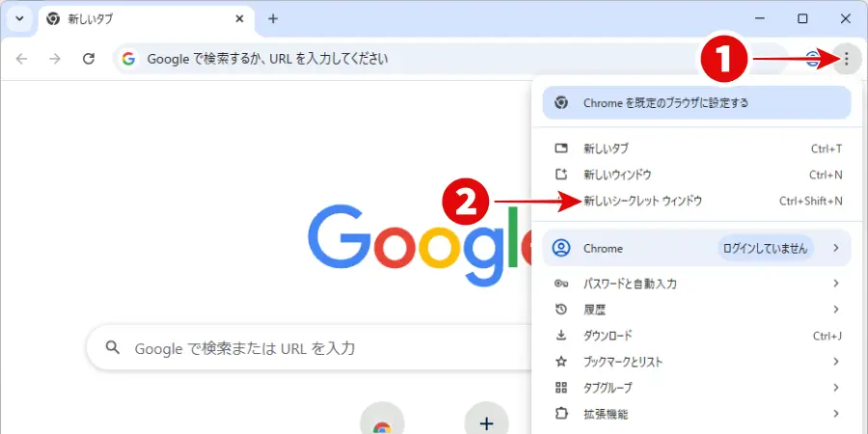Click the profile avatar icon in menu
Image resolution: width=868 pixels, height=434 pixels.
pos(561,248)
